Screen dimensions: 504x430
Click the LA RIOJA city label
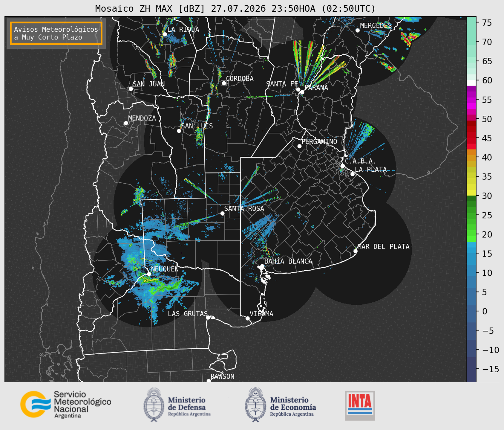183,29
